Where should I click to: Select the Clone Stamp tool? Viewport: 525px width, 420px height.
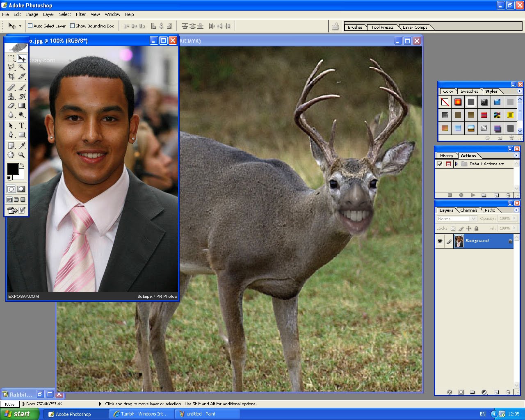(x=11, y=96)
